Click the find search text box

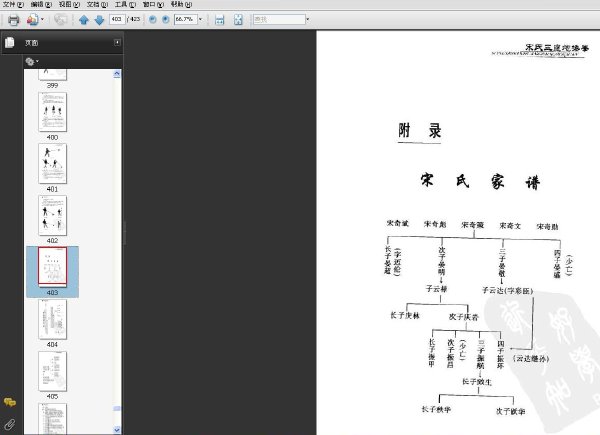click(x=279, y=19)
